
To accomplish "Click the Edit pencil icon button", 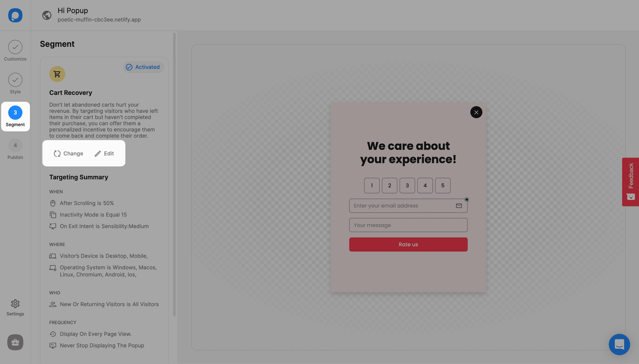I will coord(97,153).
